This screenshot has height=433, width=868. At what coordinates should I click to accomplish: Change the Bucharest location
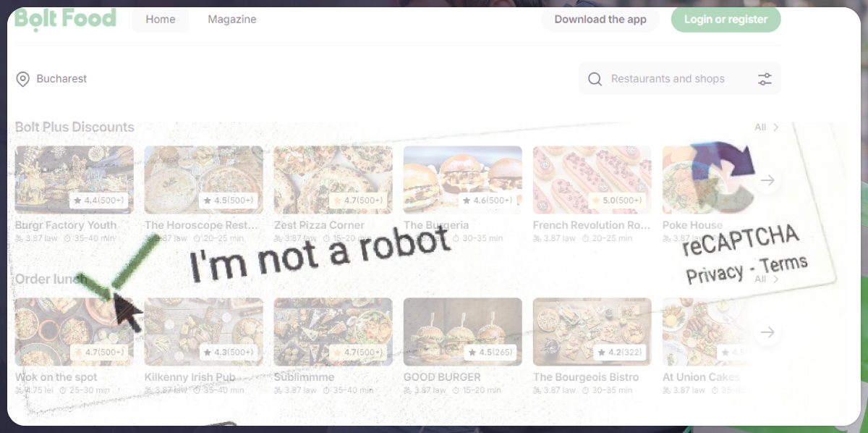[51, 79]
